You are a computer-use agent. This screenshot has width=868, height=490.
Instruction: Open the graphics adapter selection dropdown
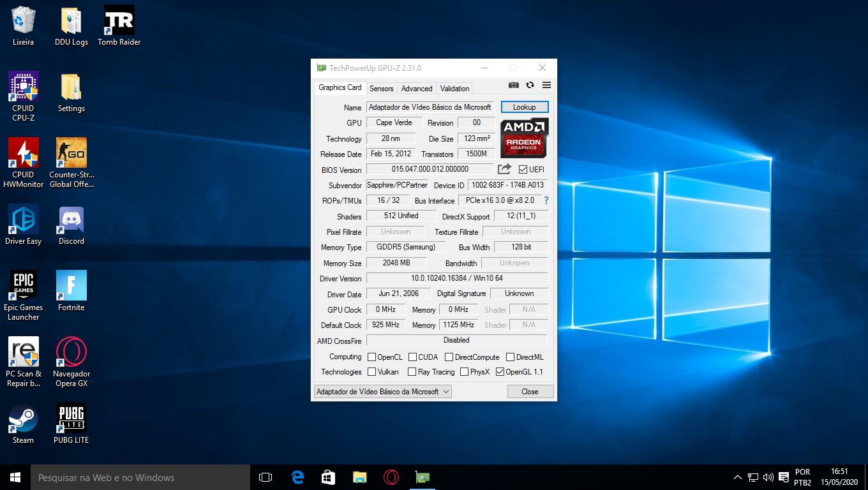383,392
